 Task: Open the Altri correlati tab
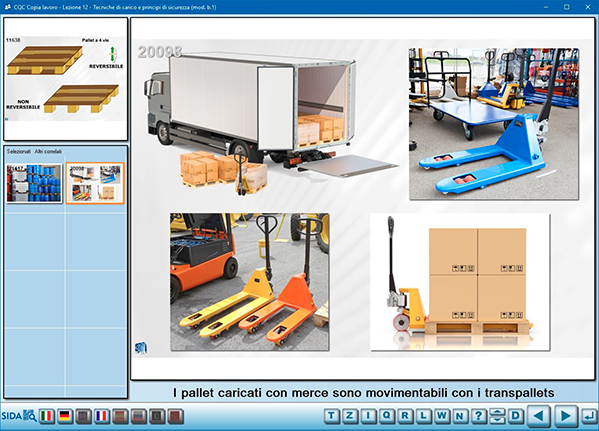tap(48, 152)
